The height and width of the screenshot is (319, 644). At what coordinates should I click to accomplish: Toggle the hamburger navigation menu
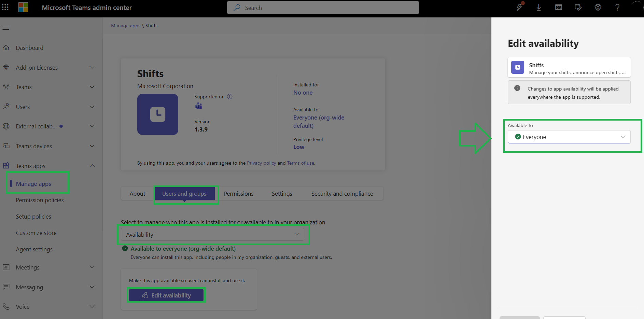coord(6,28)
